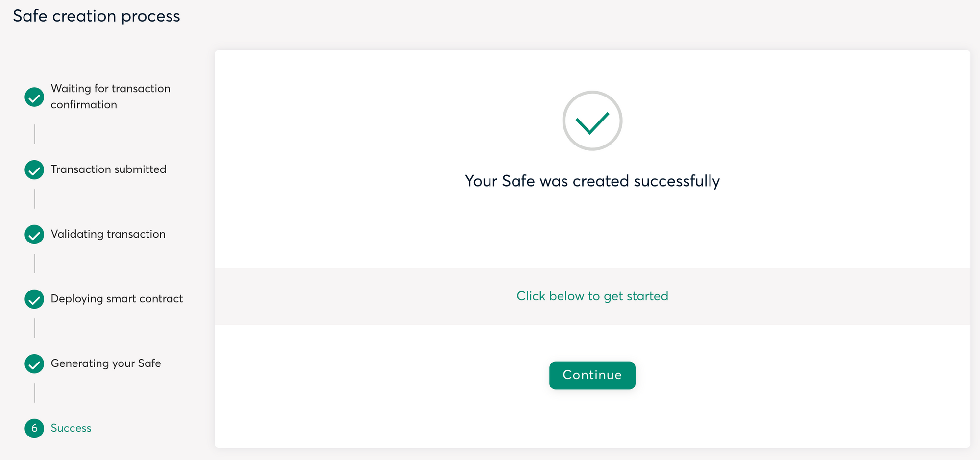Click the Transaction submitted checkmark icon
The image size is (980, 460).
coord(34,169)
